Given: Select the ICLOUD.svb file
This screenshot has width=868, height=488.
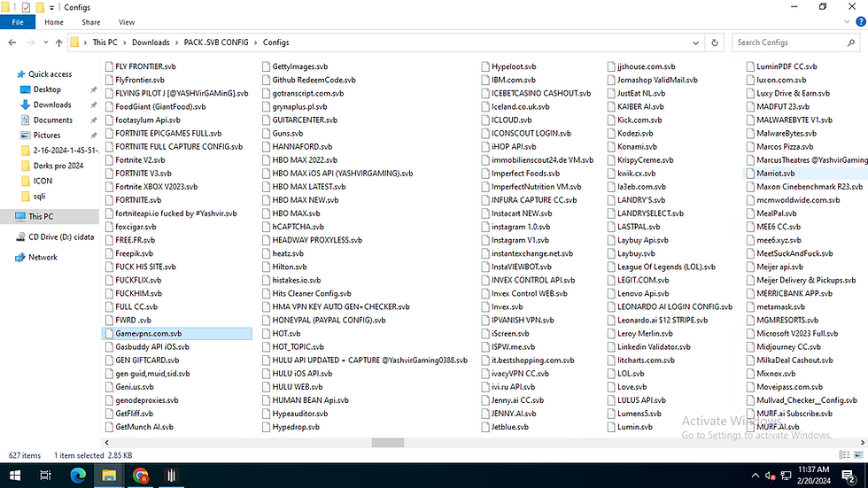Looking at the screenshot, I should pyautogui.click(x=507, y=120).
